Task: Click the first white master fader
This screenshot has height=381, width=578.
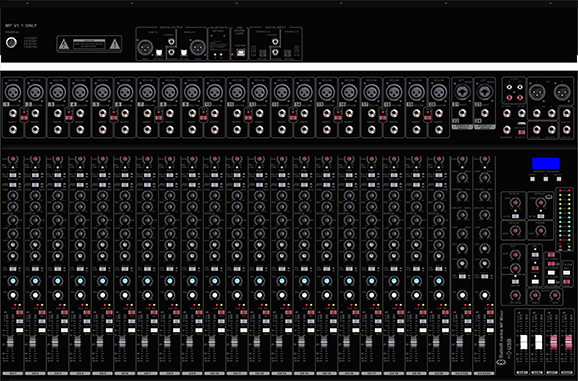Action: pos(523,342)
